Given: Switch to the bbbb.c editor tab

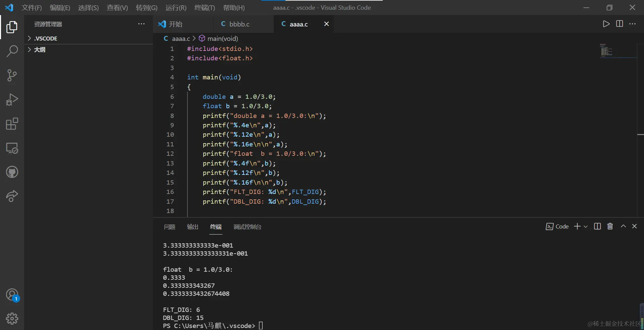Looking at the screenshot, I should [244, 24].
